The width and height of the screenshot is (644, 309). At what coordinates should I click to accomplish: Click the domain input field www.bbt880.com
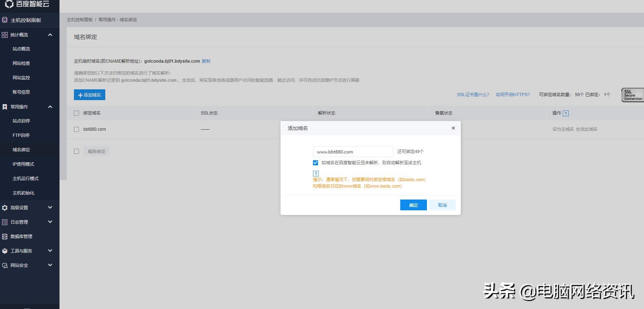click(x=353, y=152)
